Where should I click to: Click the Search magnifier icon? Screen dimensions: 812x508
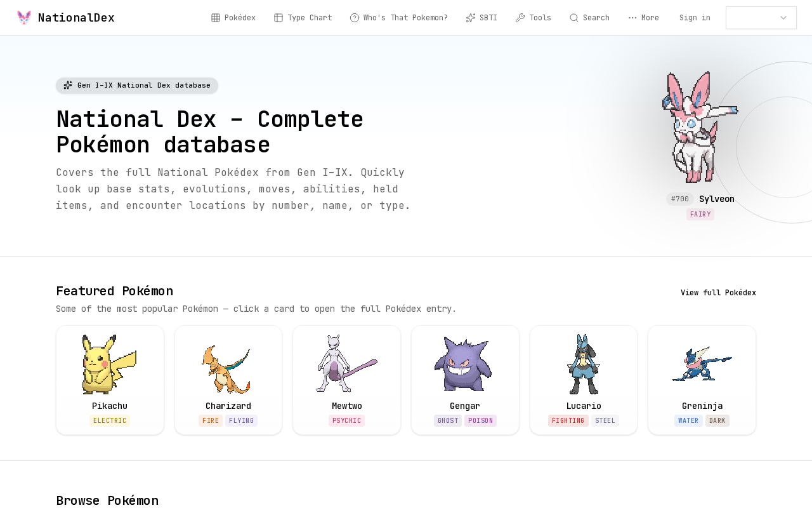tap(574, 18)
